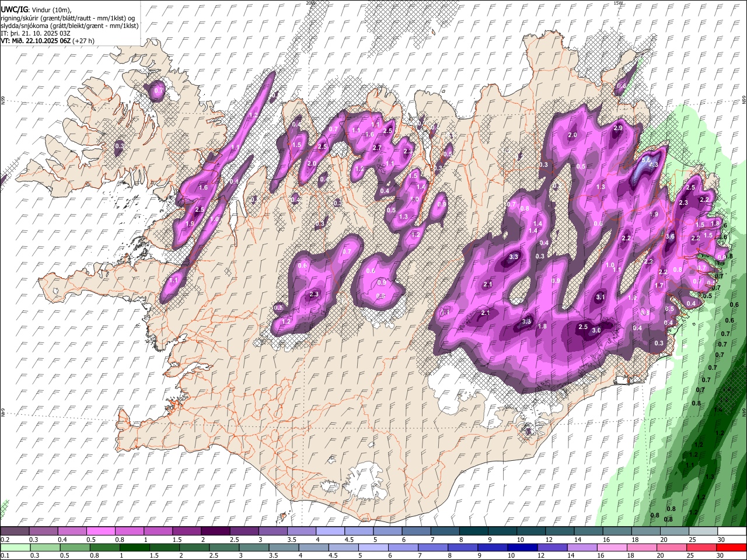The width and height of the screenshot is (747, 560).
Task: Click the initial time "IT: þri. 21. 10. 2025 03Z"
Action: coord(36,33)
